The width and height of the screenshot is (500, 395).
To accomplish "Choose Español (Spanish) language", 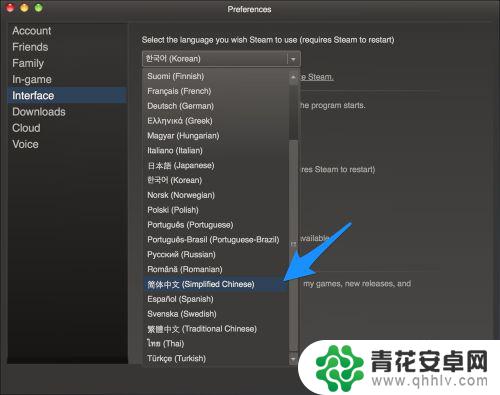I will pos(216,299).
